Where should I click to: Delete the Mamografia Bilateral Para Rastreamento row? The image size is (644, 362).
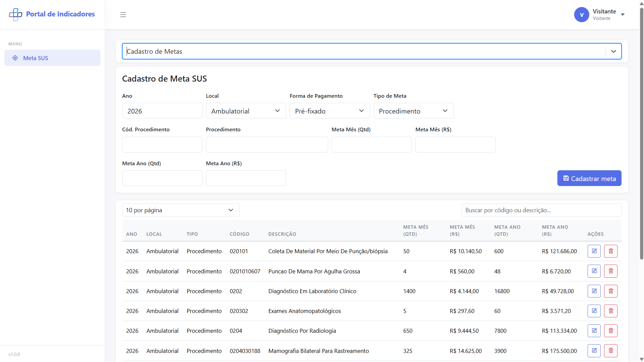coord(611,351)
